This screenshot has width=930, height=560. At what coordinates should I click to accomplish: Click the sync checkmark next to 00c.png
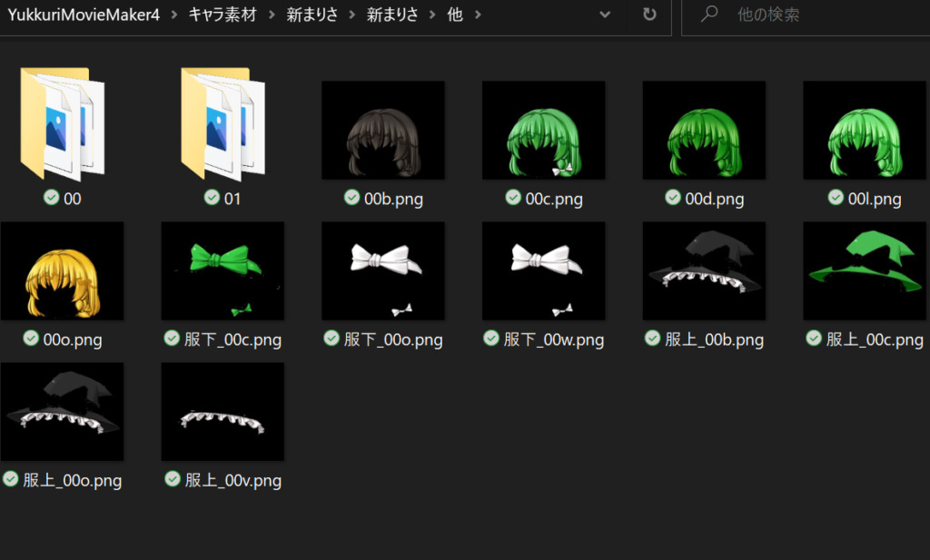coord(513,197)
